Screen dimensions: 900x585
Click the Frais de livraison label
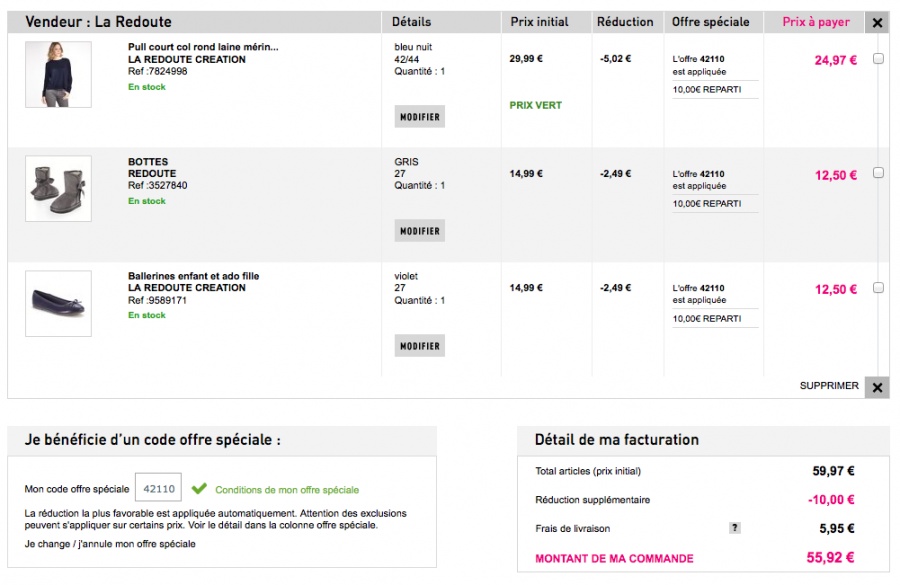[572, 529]
